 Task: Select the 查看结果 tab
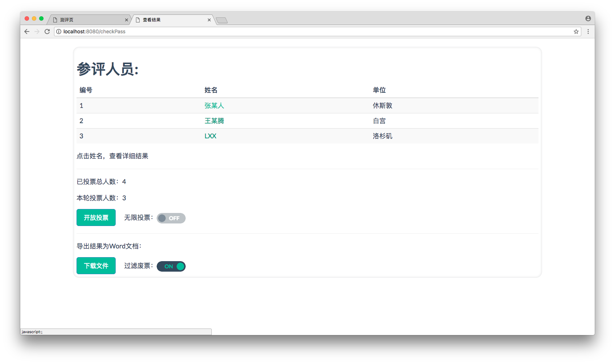click(173, 20)
